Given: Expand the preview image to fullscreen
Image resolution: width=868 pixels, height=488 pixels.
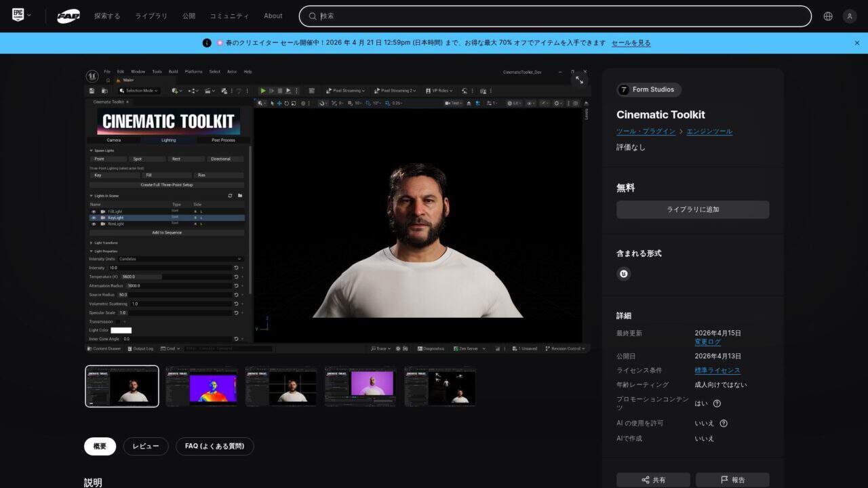Looking at the screenshot, I should point(579,80).
